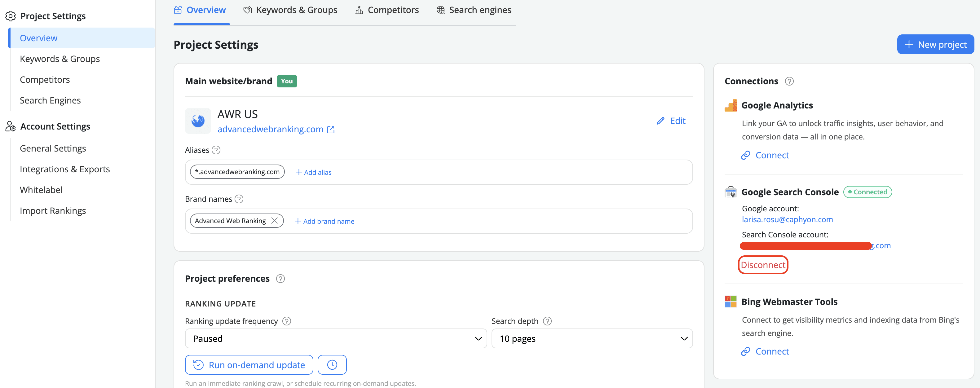Click Add brand name

(324, 221)
